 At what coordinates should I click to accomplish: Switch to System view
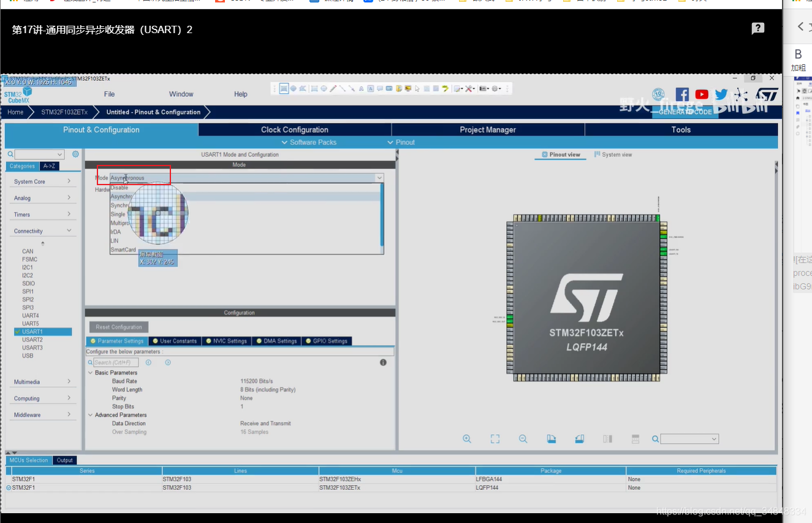pos(613,155)
